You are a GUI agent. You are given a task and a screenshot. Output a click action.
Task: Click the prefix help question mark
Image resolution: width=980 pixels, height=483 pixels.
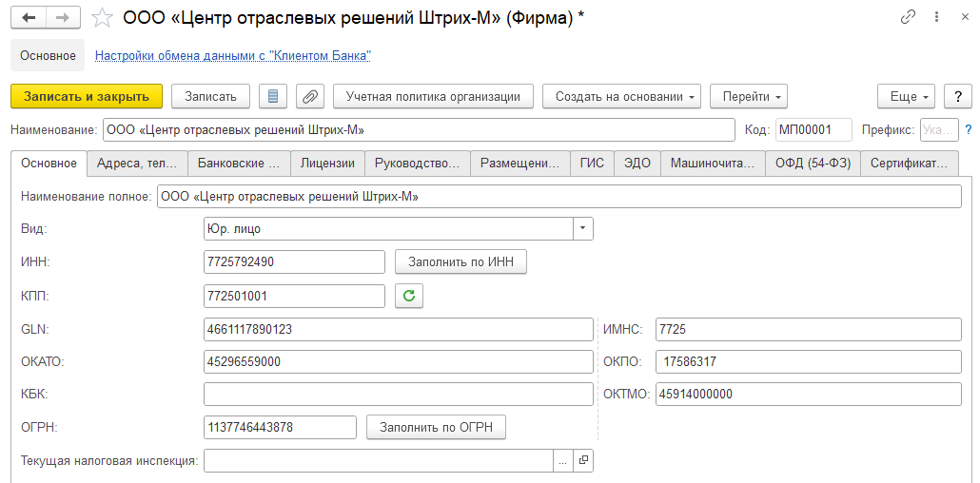[x=968, y=130]
